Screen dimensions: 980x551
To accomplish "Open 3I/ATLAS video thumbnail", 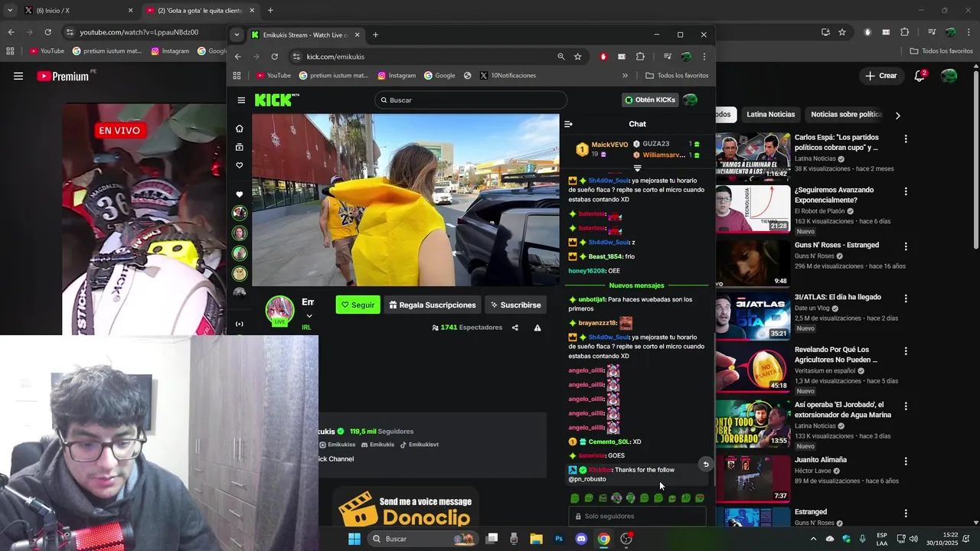I will 753,315.
